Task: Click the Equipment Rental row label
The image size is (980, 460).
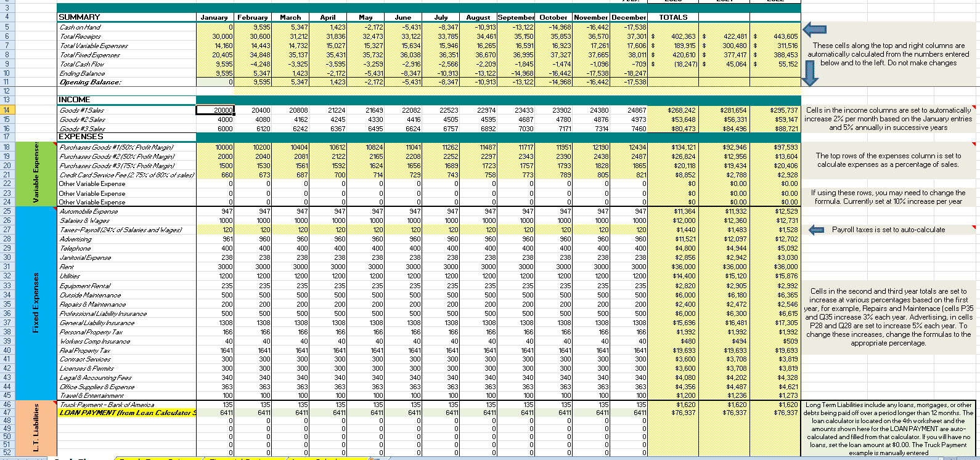Action: pos(85,286)
